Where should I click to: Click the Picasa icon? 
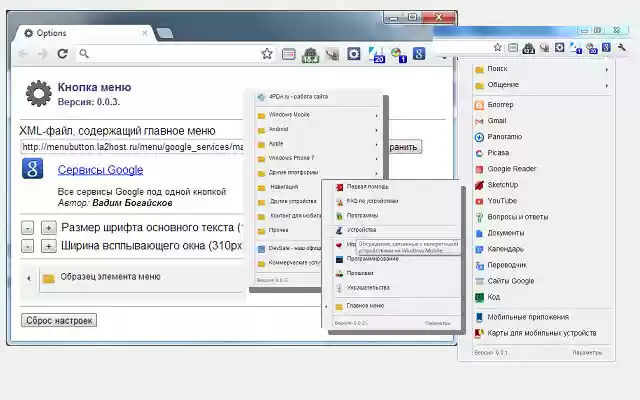pos(479,153)
